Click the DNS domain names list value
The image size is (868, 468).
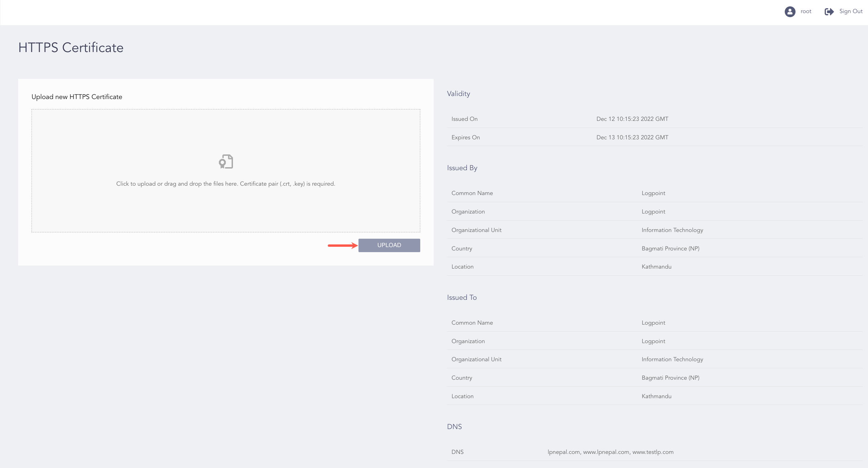[610, 452]
